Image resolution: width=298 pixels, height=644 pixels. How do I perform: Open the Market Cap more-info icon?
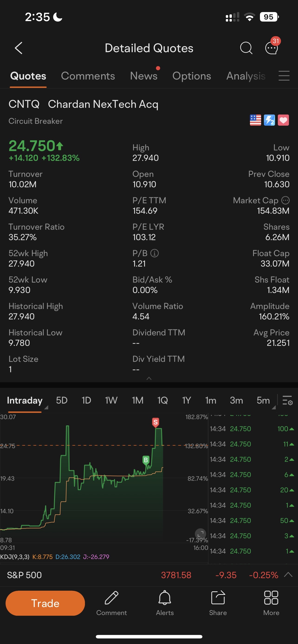pos(285,200)
